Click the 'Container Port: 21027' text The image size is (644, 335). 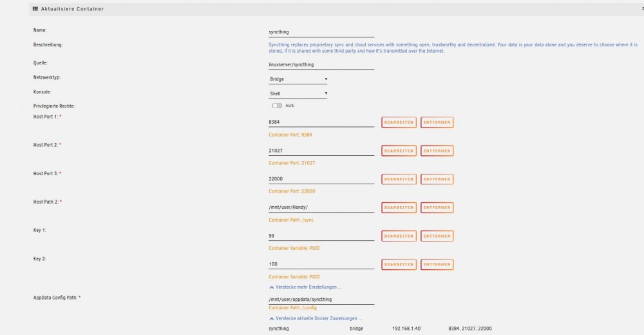292,163
